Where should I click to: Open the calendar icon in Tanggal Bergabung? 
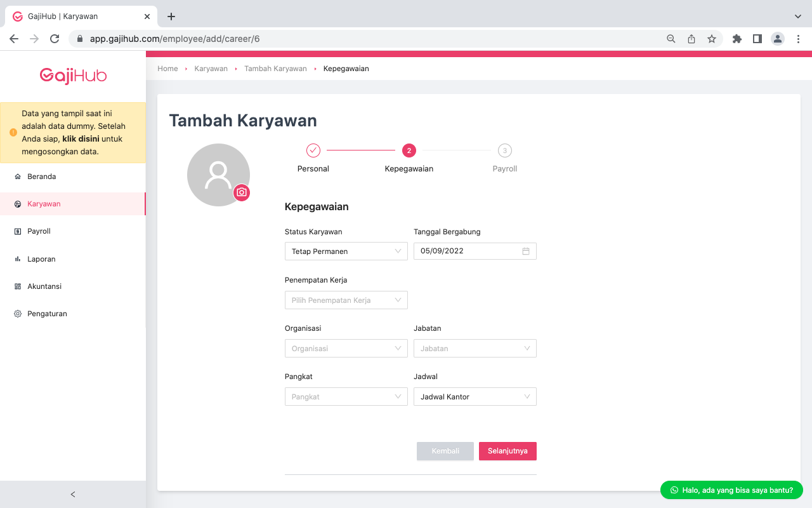tap(525, 251)
